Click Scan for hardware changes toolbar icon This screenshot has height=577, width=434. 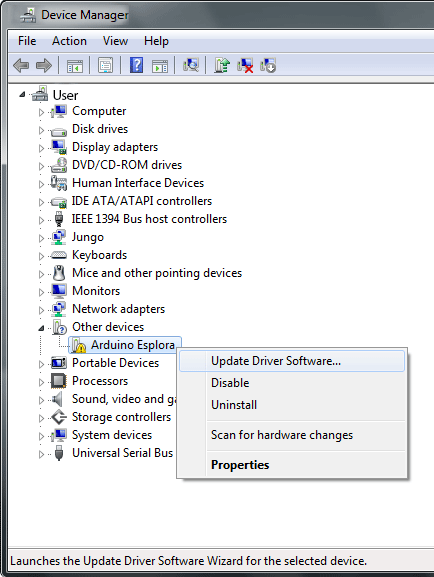(x=191, y=66)
